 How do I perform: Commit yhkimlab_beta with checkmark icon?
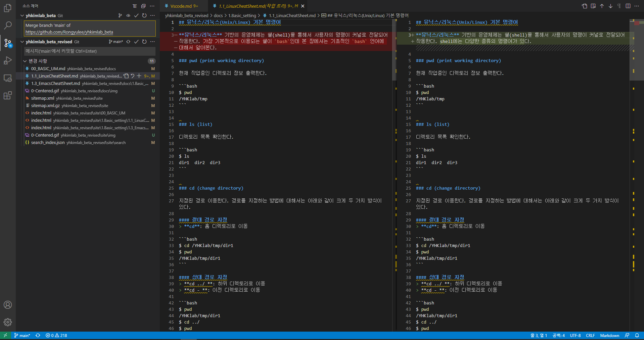(x=136, y=15)
